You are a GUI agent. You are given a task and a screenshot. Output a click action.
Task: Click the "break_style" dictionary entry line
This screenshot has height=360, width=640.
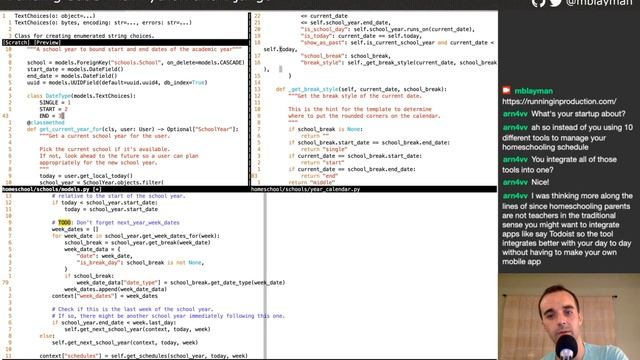399,62
